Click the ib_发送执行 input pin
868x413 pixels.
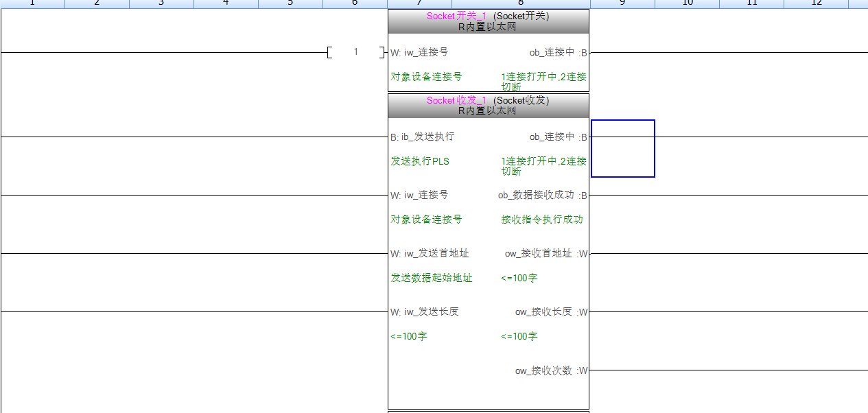click(x=422, y=137)
